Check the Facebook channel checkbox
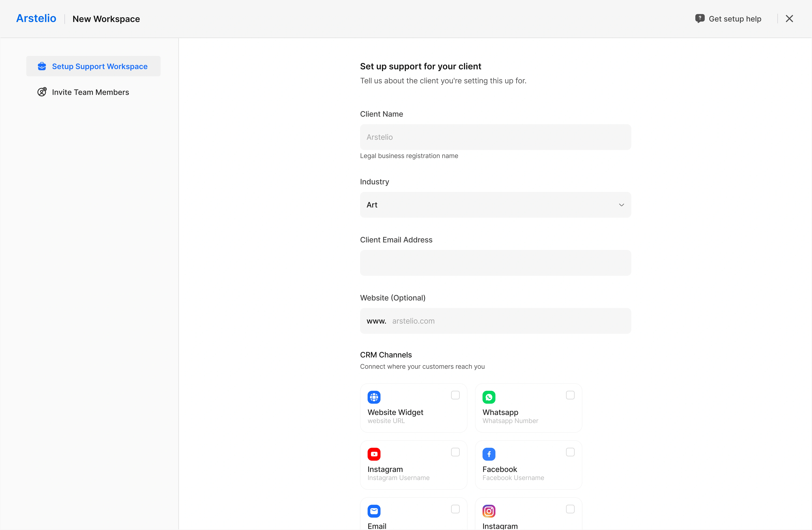 pos(570,452)
